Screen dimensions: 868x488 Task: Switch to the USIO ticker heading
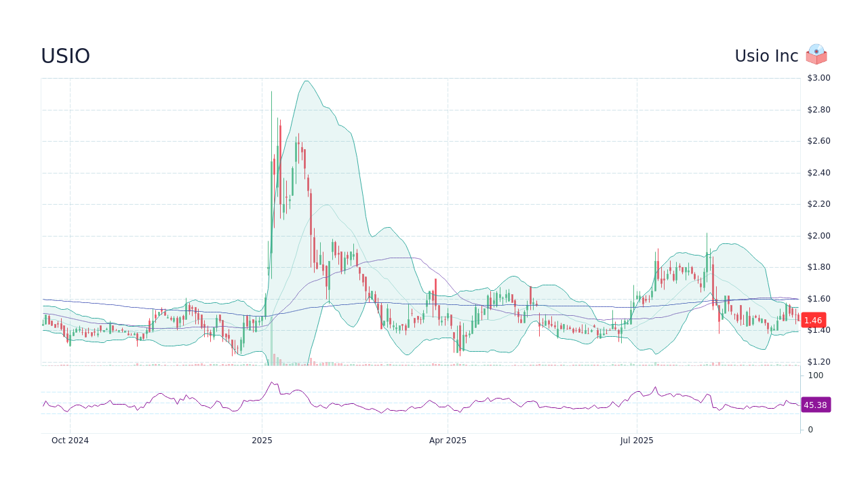(64, 56)
